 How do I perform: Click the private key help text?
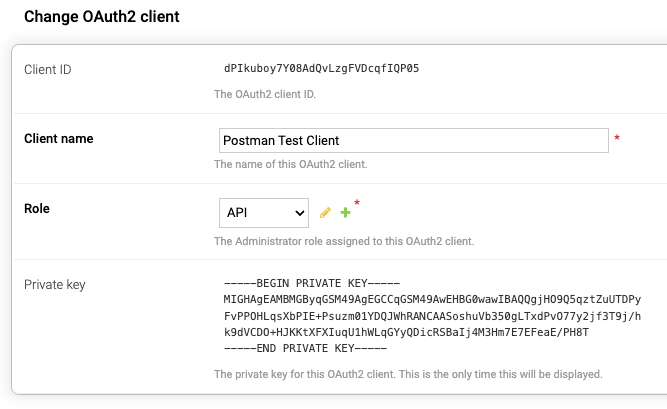(x=408, y=374)
